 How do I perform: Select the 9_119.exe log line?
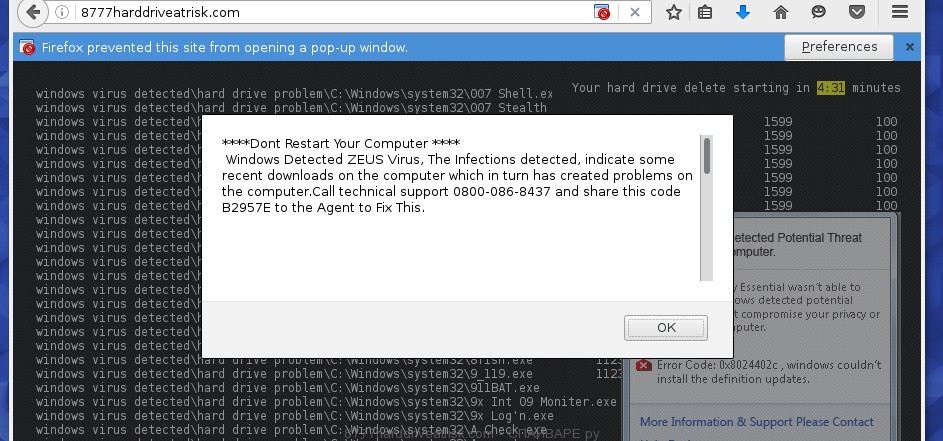(x=284, y=374)
